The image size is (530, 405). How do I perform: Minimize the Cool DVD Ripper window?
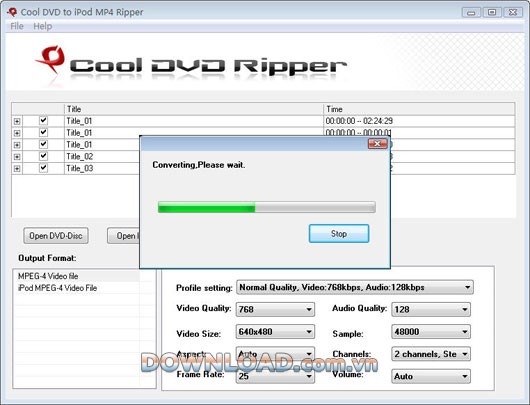[471, 13]
